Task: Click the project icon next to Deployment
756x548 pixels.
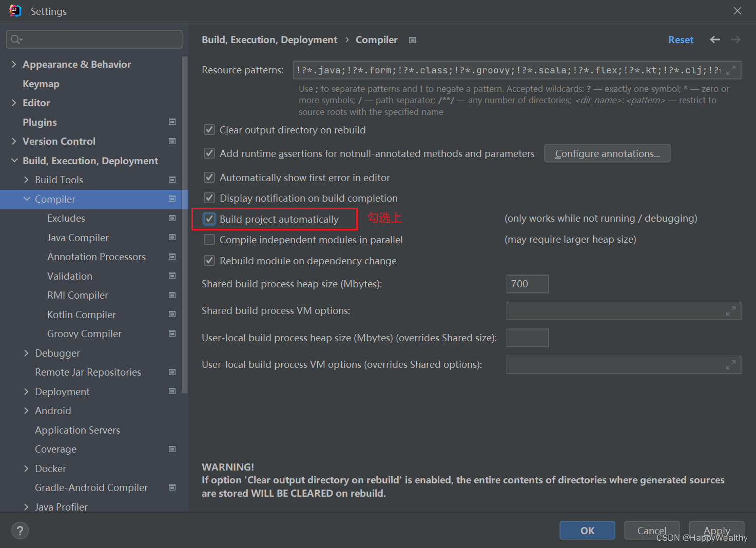Action: pyautogui.click(x=172, y=391)
